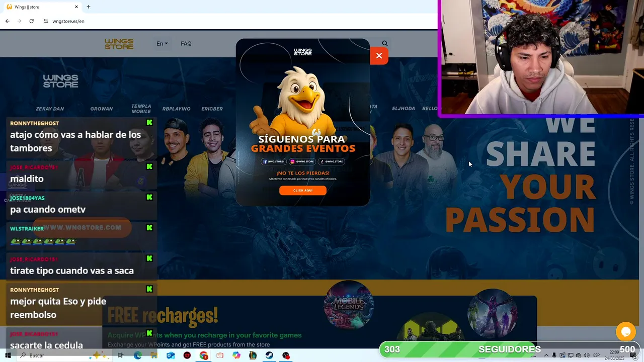This screenshot has width=644, height=362.
Task: Click the ELJHODA streamer name
Action: point(404,109)
